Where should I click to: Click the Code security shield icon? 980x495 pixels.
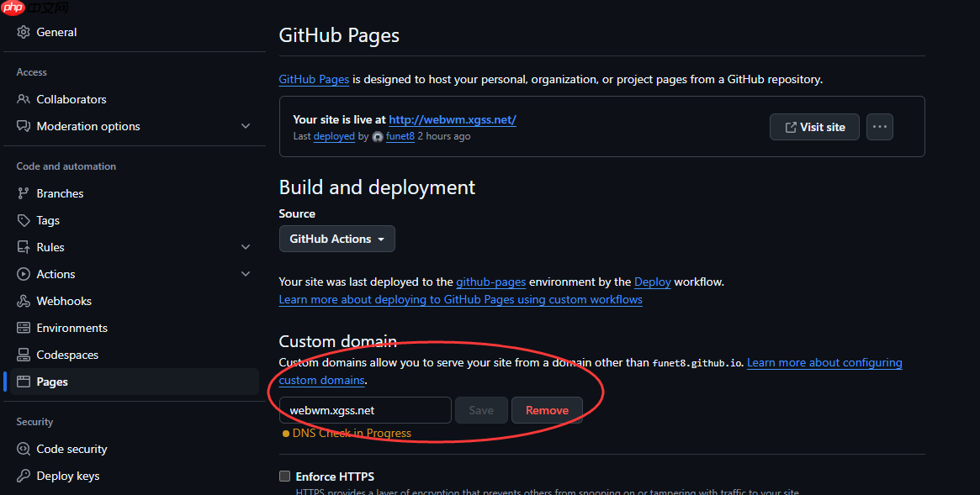[23, 449]
